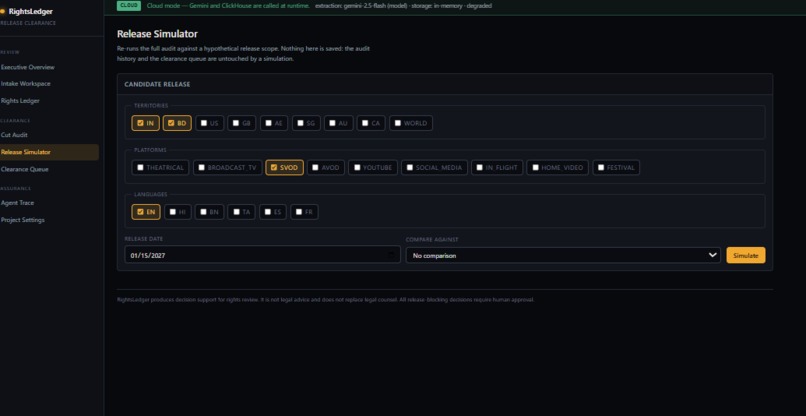Click the CLOUD mode badge
The width and height of the screenshot is (806, 416).
[x=129, y=6]
